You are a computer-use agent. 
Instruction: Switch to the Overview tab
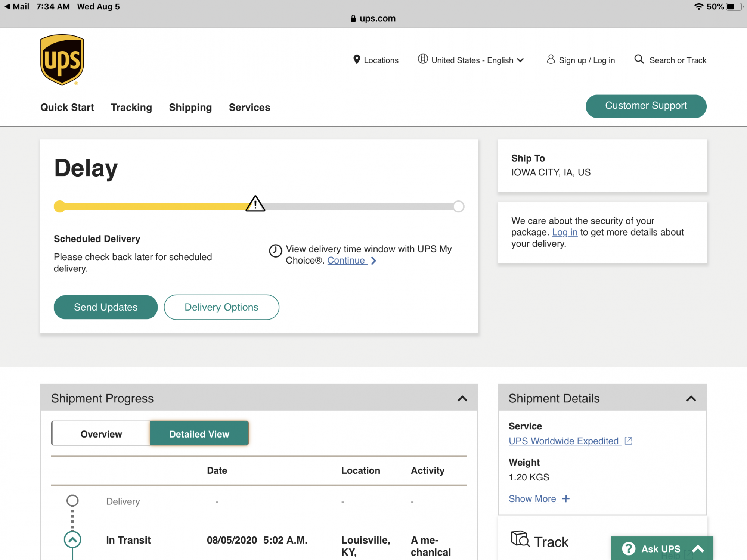[x=101, y=433]
